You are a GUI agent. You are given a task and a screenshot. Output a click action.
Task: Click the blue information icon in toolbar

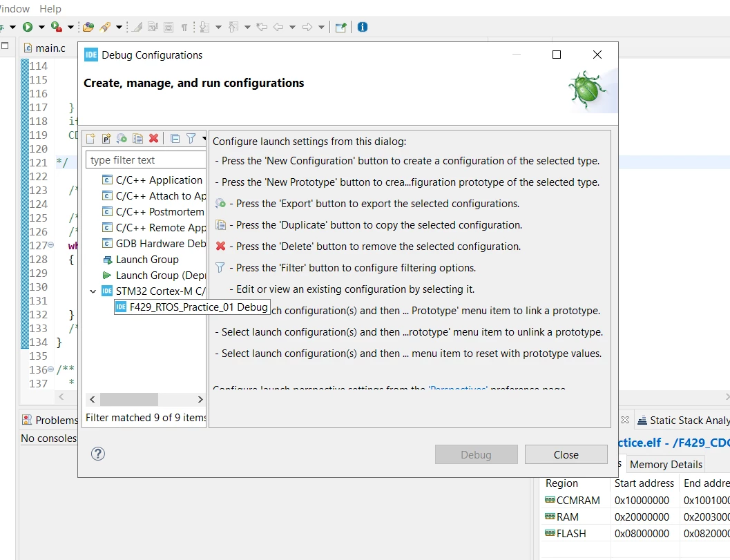(362, 27)
